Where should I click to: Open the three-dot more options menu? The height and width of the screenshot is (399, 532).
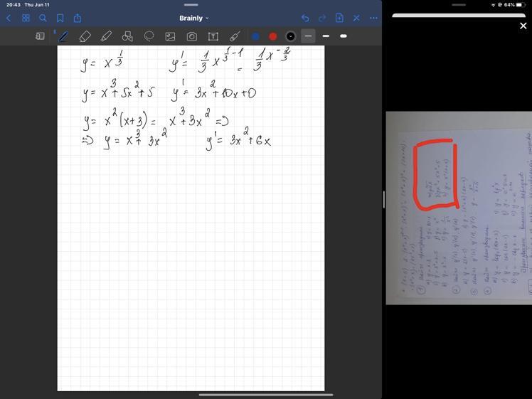373,18
